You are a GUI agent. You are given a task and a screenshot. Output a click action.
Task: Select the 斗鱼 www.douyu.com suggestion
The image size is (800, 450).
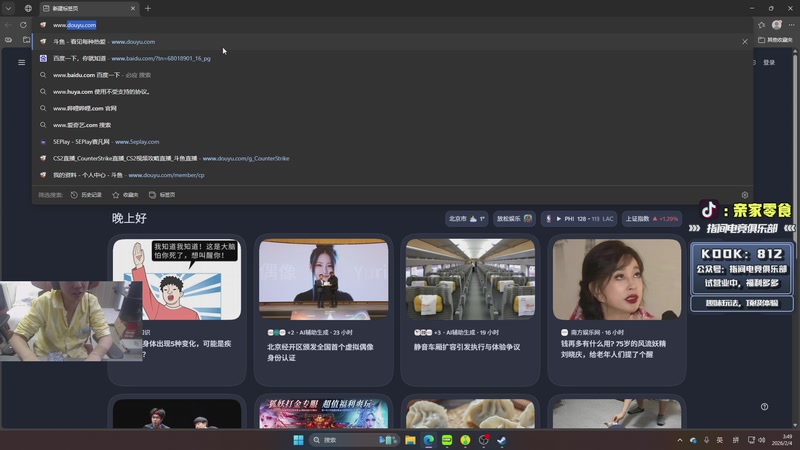392,42
